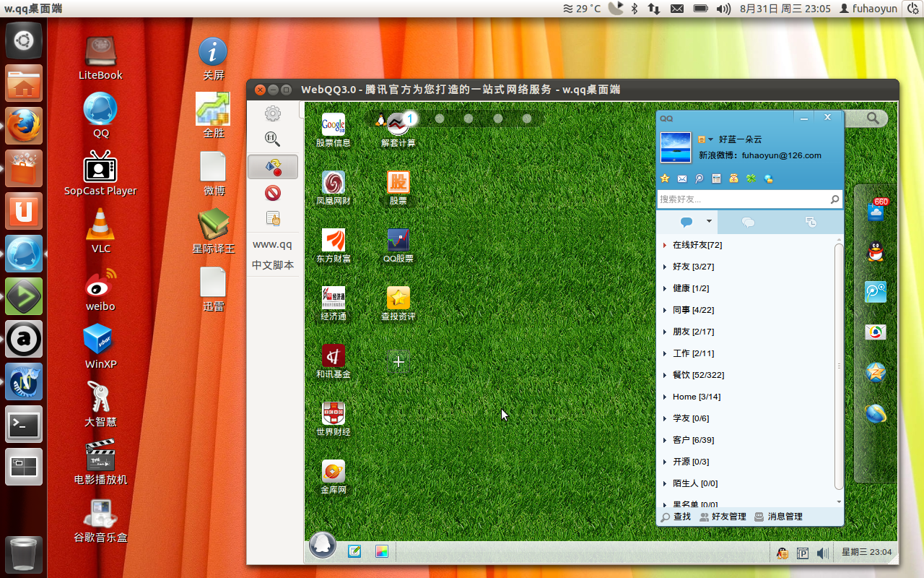
Task: Click the red stop icon in toolbar
Action: pos(273,193)
